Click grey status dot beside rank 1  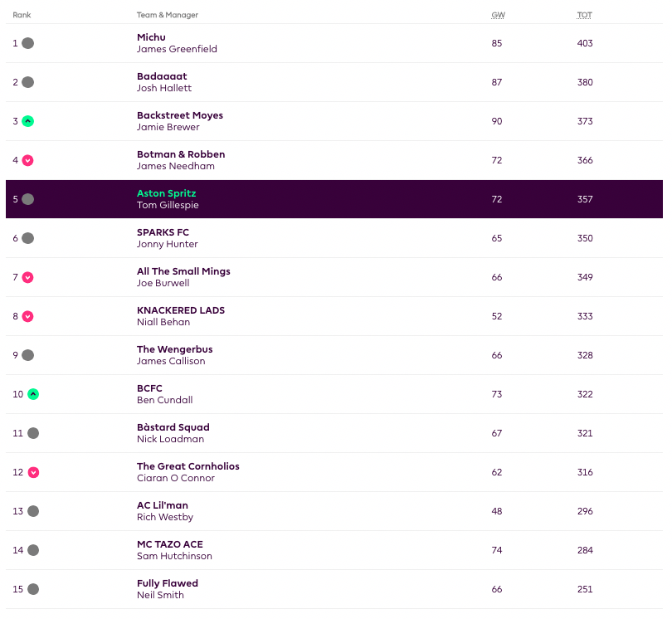tap(27, 43)
